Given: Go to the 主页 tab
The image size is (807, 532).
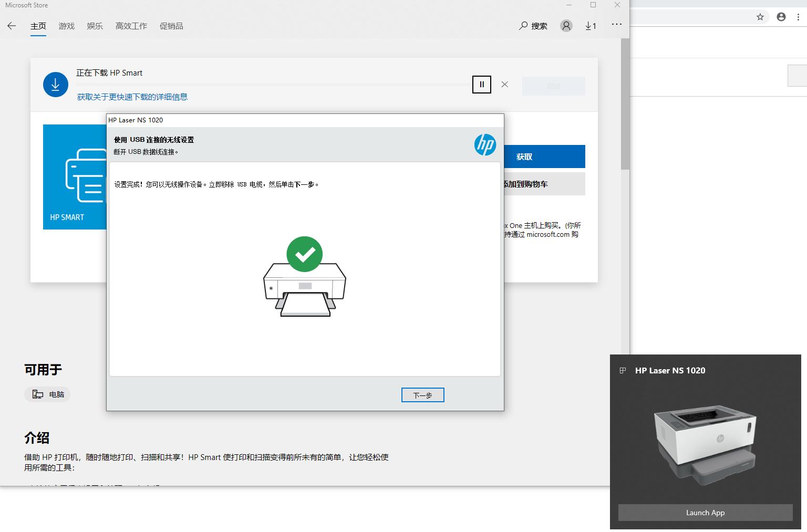Looking at the screenshot, I should point(38,26).
